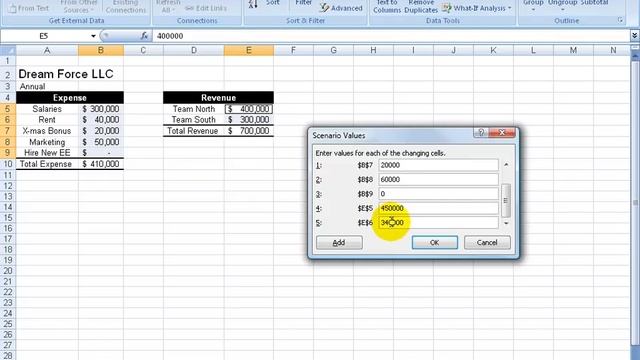Click Text to Columns command
The width and height of the screenshot is (640, 360).
(387, 6)
